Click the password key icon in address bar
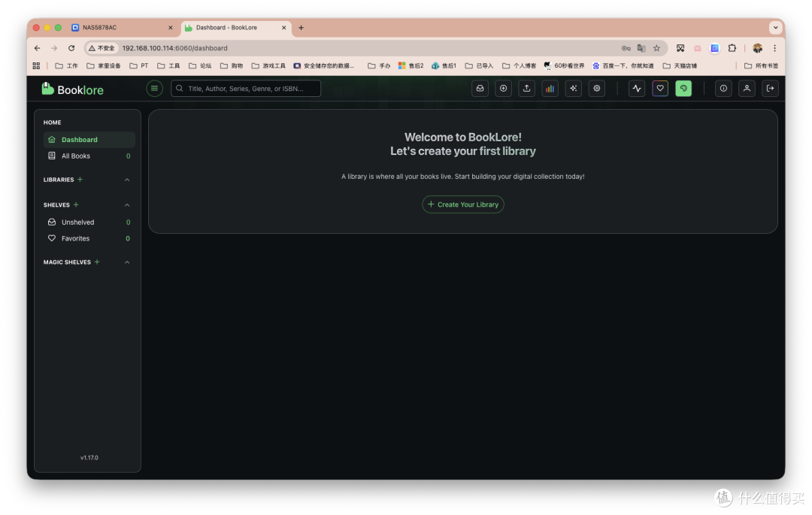The image size is (812, 515). 626,48
